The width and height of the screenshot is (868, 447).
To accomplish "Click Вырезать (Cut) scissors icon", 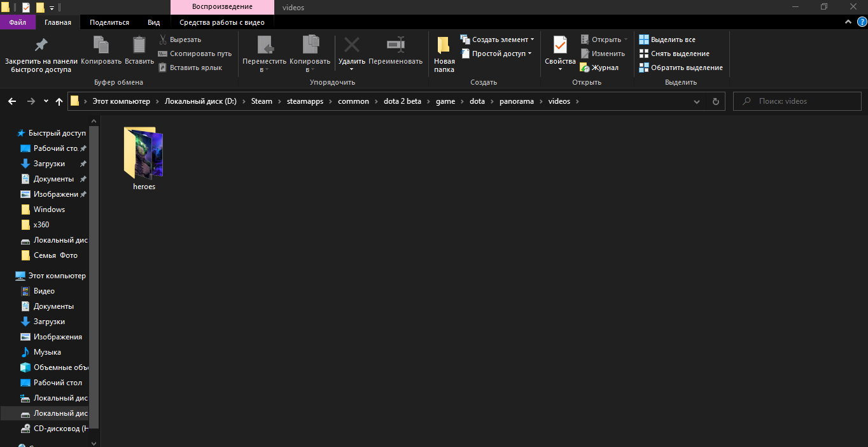I will click(163, 39).
